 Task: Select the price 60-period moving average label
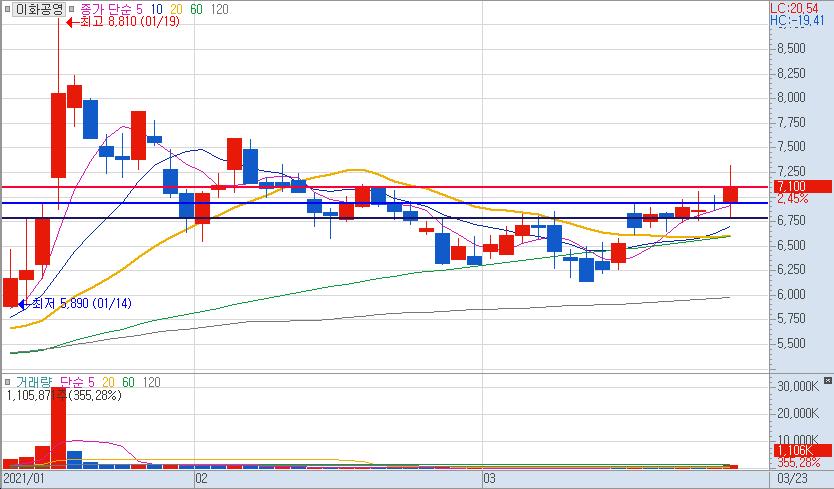(x=196, y=9)
